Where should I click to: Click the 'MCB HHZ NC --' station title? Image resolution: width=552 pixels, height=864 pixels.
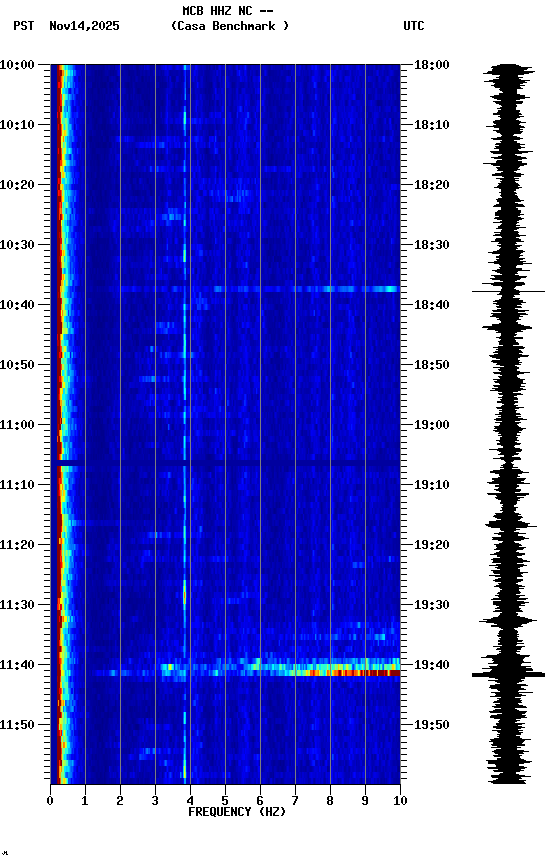(228, 11)
